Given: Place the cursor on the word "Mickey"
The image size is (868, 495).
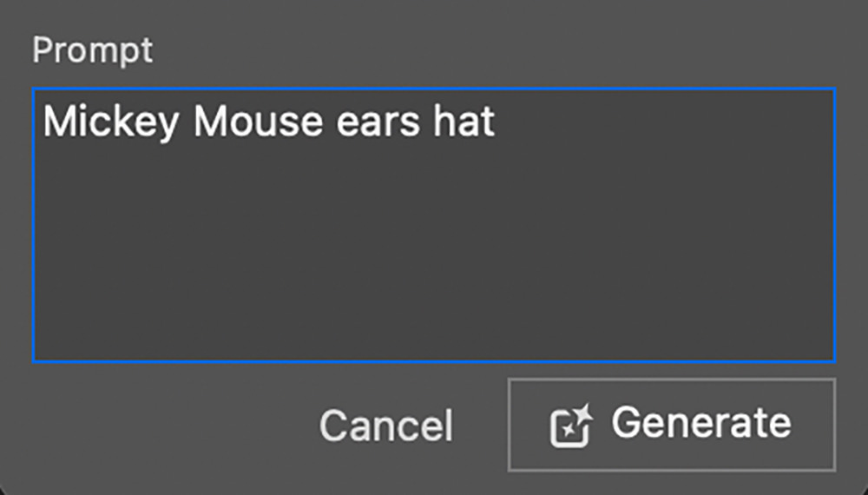Looking at the screenshot, I should (111, 122).
